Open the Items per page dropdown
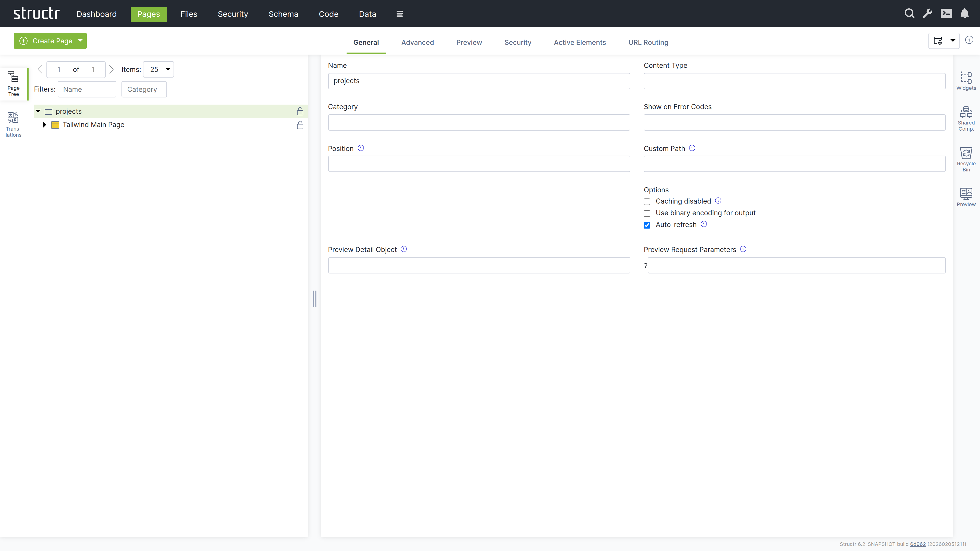 click(159, 69)
